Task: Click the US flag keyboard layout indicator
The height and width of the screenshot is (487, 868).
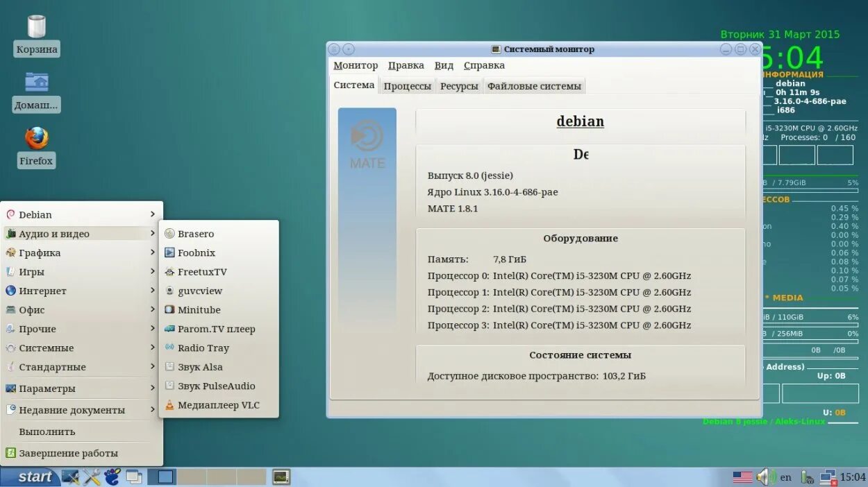Action: pos(742,477)
